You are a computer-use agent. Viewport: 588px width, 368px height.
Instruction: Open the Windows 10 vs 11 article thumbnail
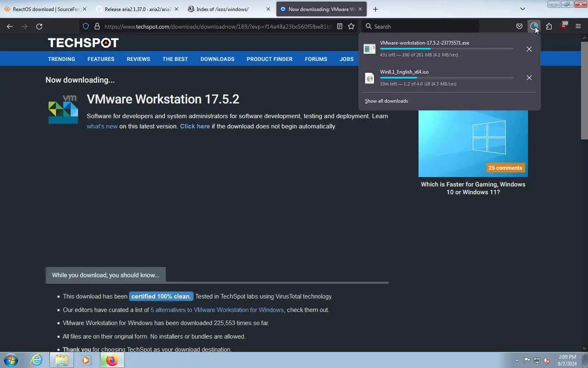point(473,144)
